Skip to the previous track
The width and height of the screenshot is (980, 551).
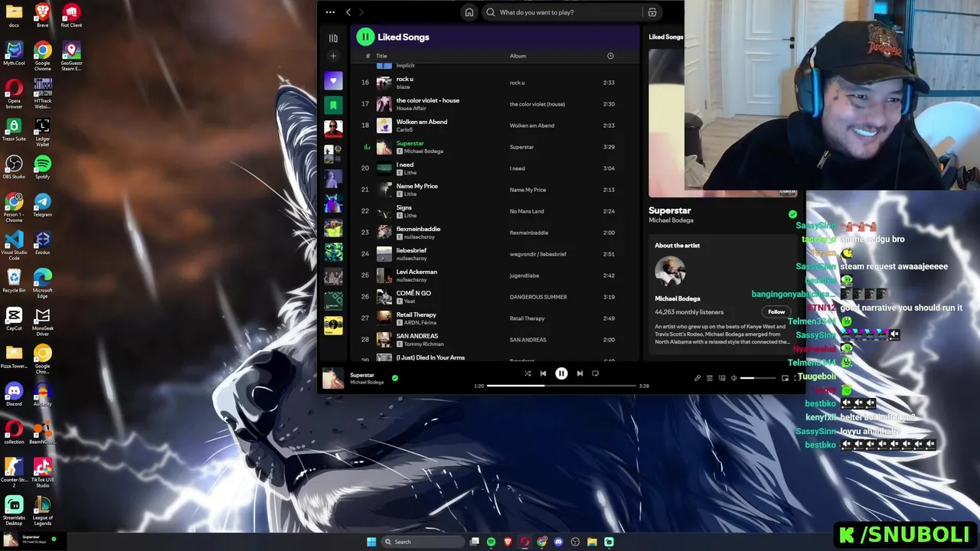(543, 373)
